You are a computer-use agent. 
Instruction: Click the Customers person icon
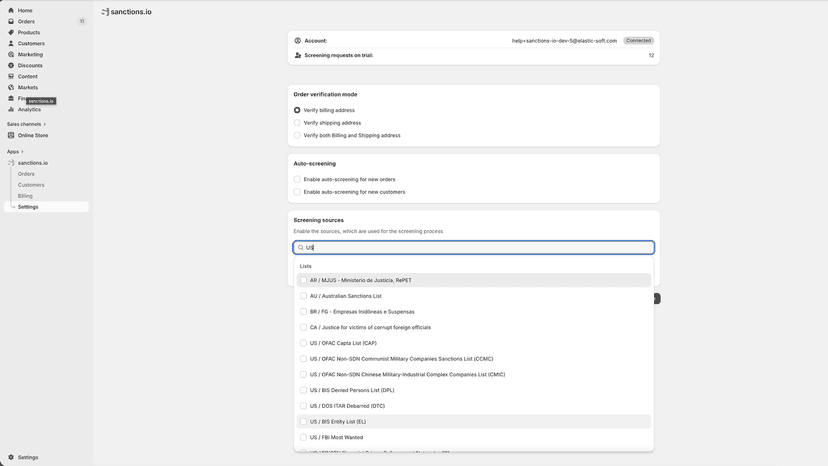pos(11,43)
